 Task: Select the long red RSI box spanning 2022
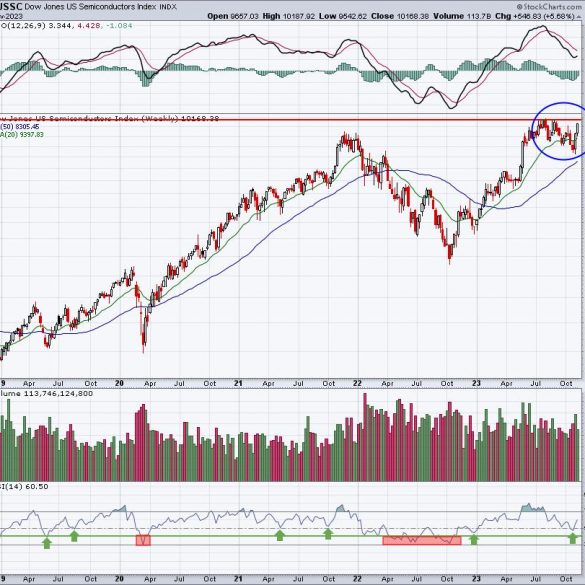click(x=422, y=540)
